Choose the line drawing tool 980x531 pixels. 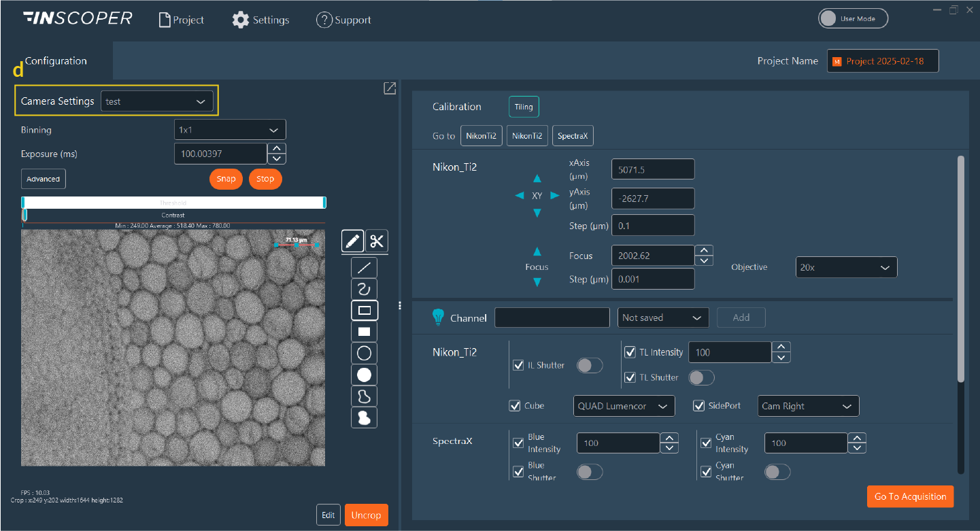coord(364,267)
